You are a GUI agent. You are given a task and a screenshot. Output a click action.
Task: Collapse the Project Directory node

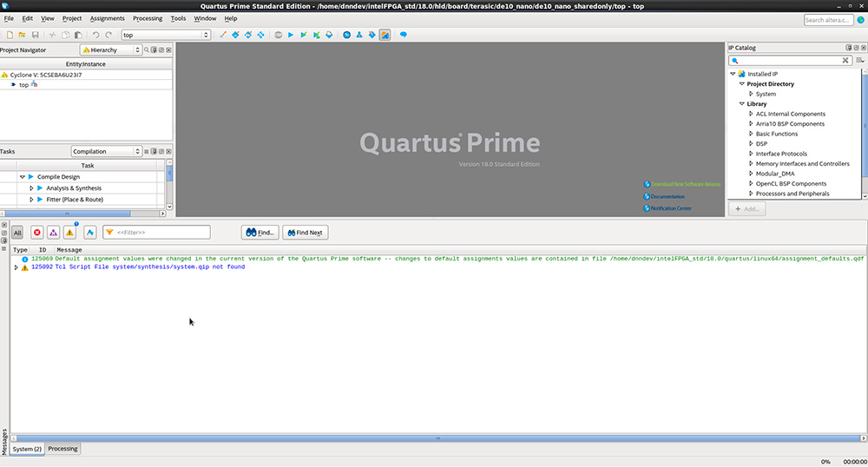(x=742, y=83)
